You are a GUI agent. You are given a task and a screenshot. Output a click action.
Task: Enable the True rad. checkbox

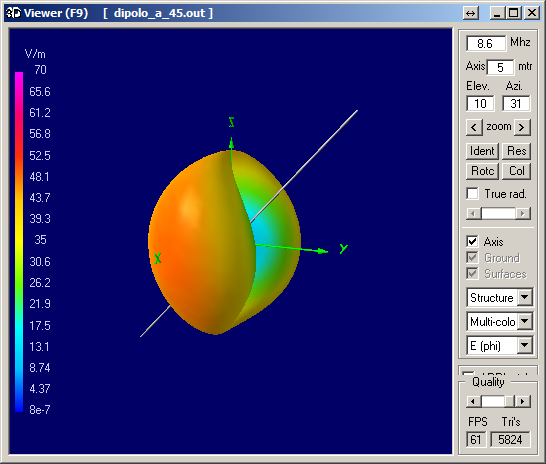(472, 194)
